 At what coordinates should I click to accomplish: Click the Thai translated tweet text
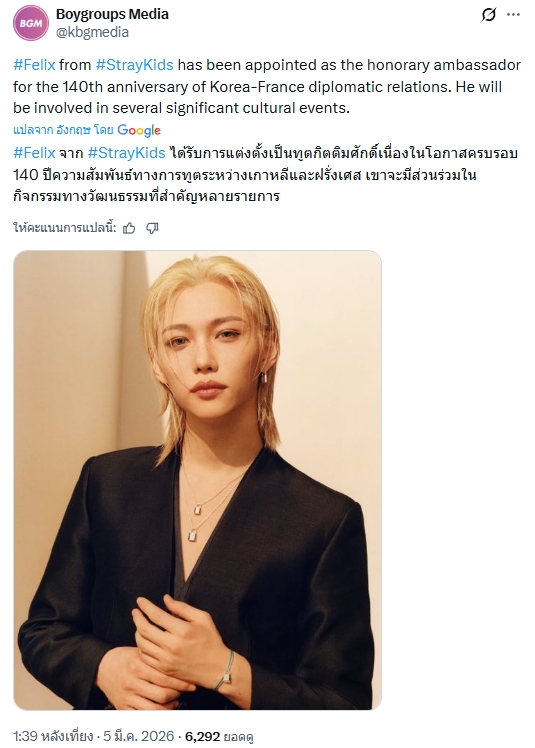coord(265,175)
